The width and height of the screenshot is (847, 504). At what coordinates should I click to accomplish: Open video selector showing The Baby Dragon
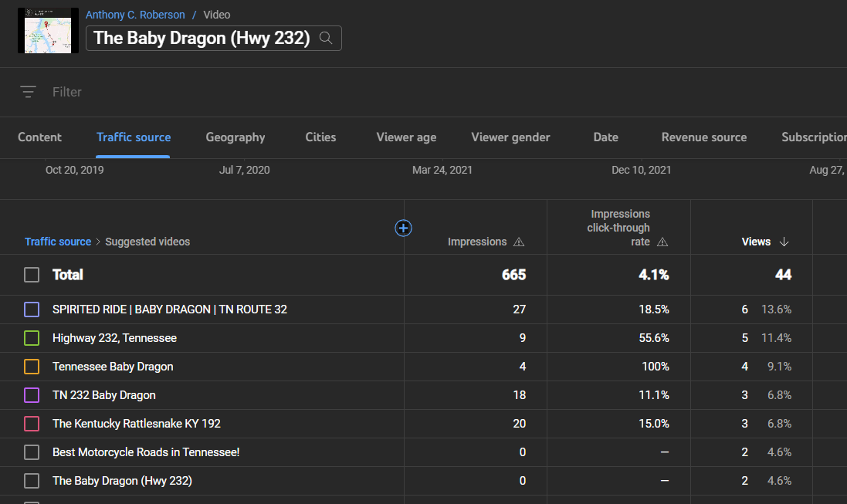(213, 38)
